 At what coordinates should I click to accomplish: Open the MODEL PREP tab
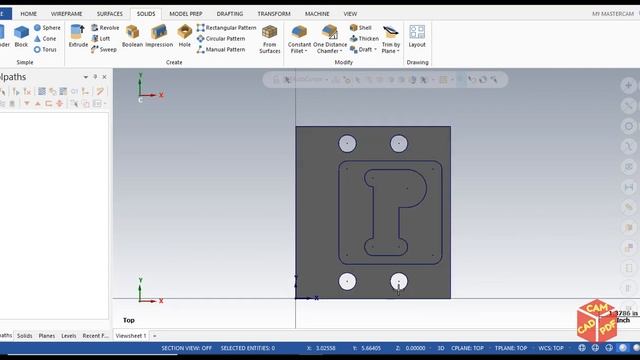click(x=186, y=14)
